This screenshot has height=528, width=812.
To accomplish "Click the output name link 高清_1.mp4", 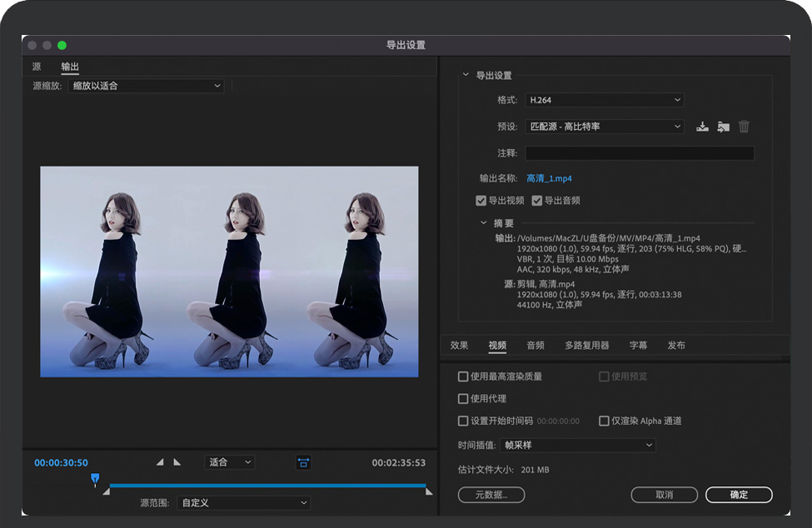I will 549,178.
